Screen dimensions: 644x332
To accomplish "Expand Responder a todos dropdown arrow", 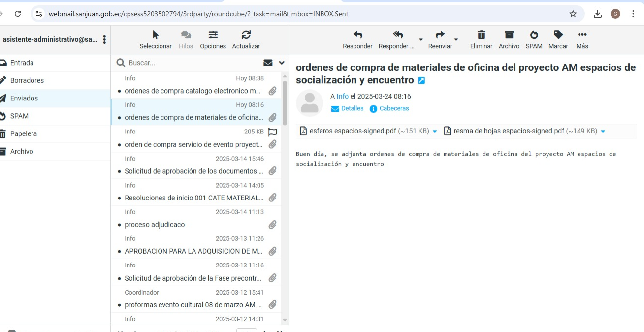I will point(420,39).
